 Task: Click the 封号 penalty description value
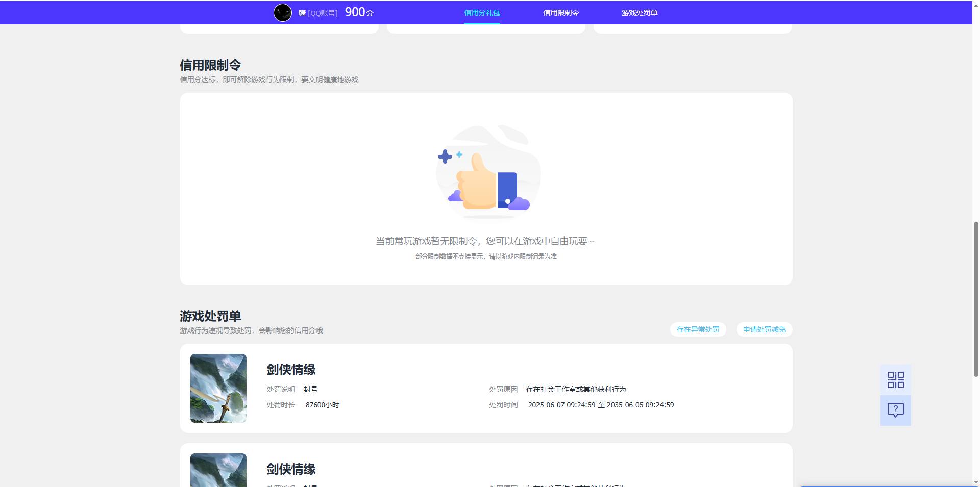click(x=310, y=389)
